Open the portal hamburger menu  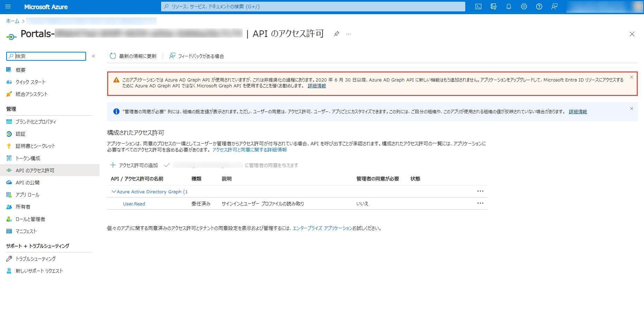point(8,7)
